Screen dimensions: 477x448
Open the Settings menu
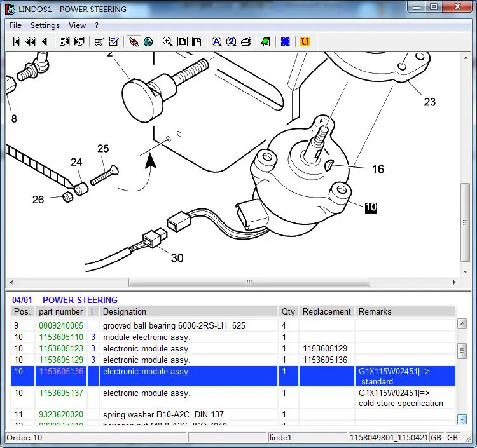click(x=45, y=25)
